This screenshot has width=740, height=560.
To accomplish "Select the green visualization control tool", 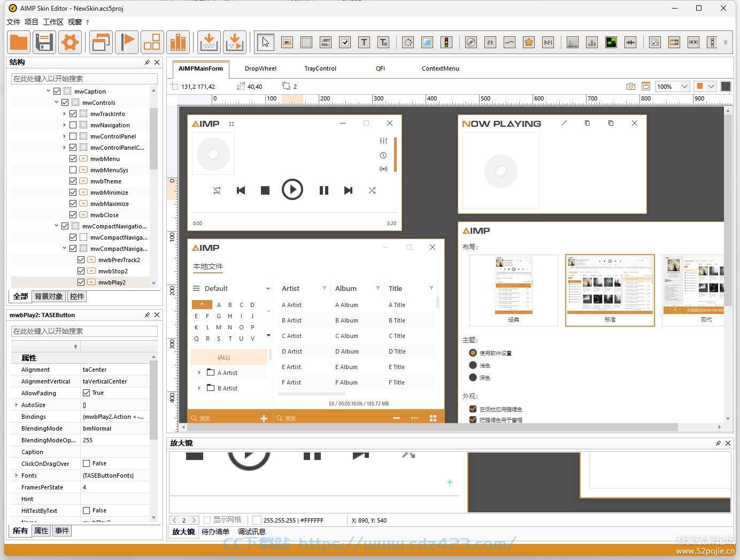I will point(611,42).
